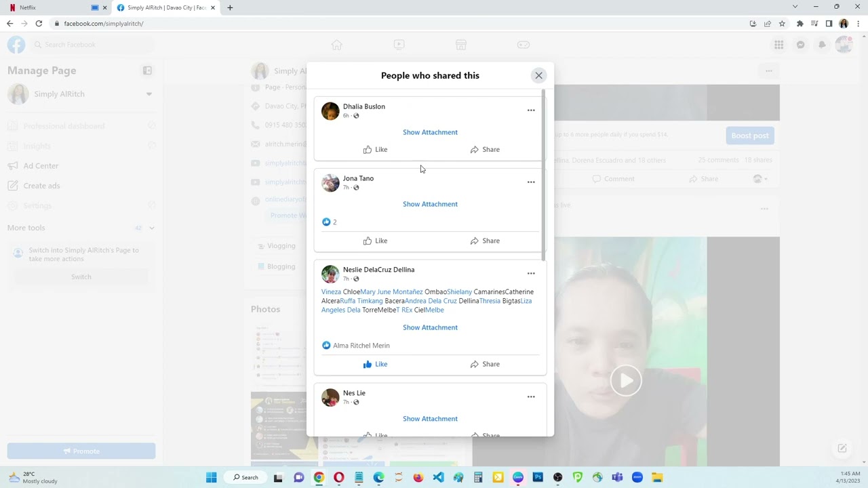The image size is (868, 488).
Task: Like Dhalia Buslon's shared post
Action: point(375,149)
